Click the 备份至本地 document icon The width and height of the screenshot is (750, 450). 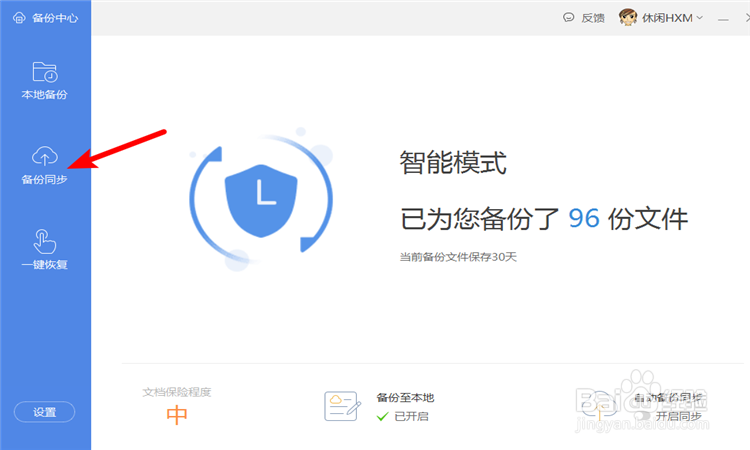click(342, 406)
